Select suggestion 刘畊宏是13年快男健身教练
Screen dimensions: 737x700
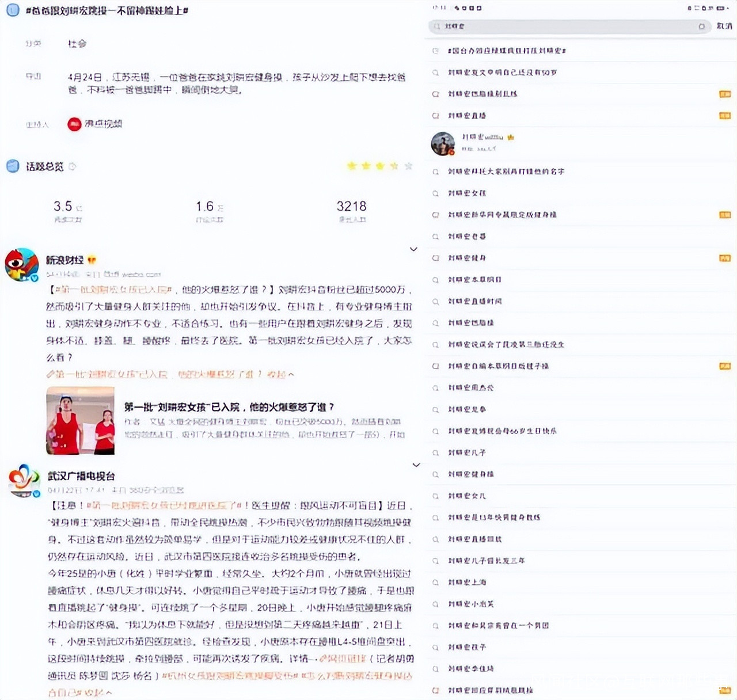(494, 518)
